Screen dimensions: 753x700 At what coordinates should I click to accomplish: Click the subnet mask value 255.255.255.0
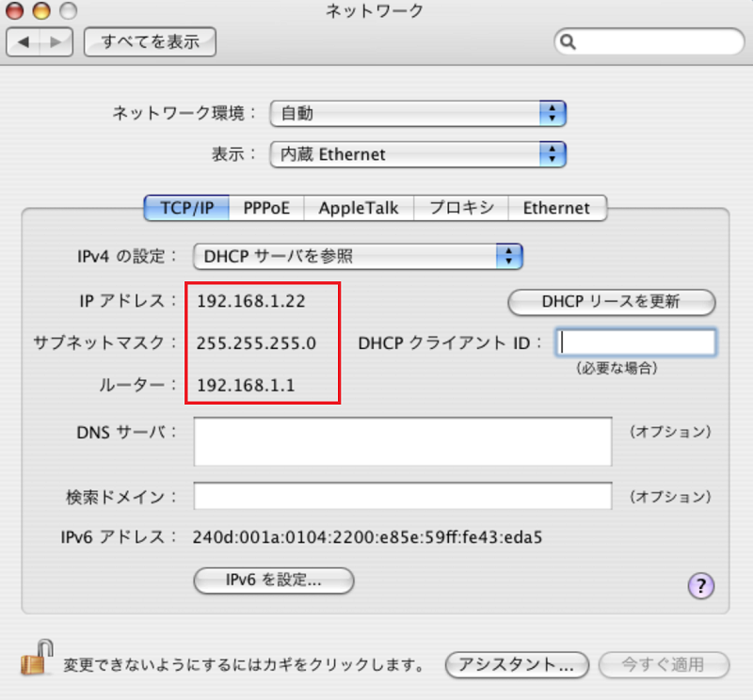click(256, 342)
